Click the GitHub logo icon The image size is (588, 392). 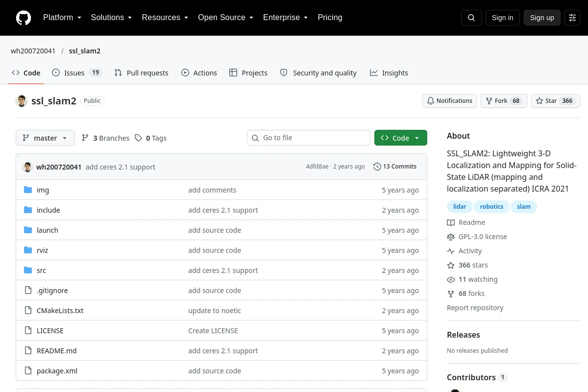point(24,18)
